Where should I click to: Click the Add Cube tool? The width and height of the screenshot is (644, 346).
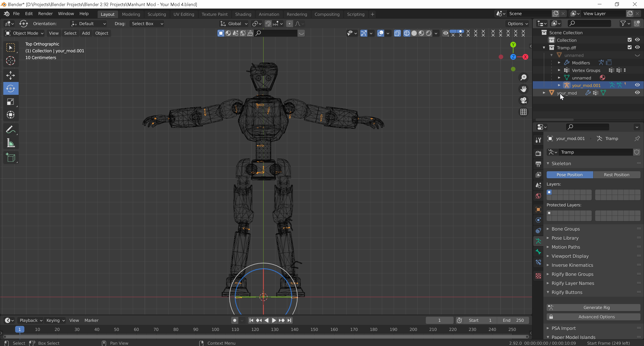click(11, 158)
